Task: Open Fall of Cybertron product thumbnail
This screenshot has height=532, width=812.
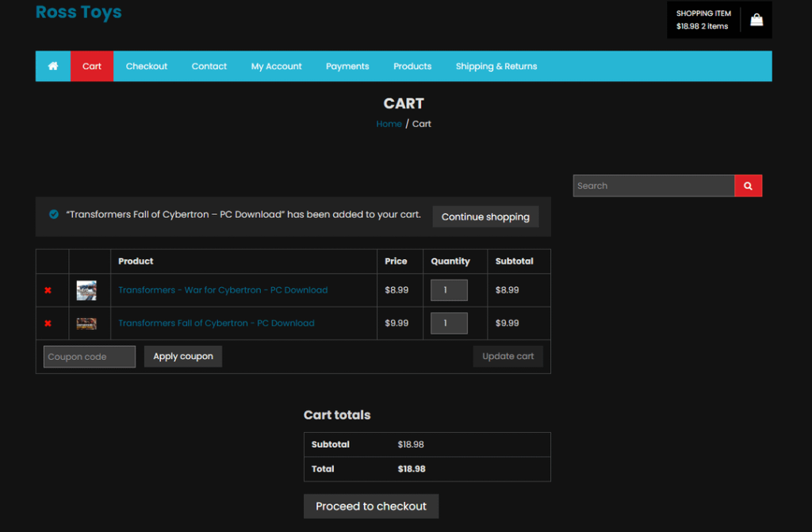Action: click(86, 323)
